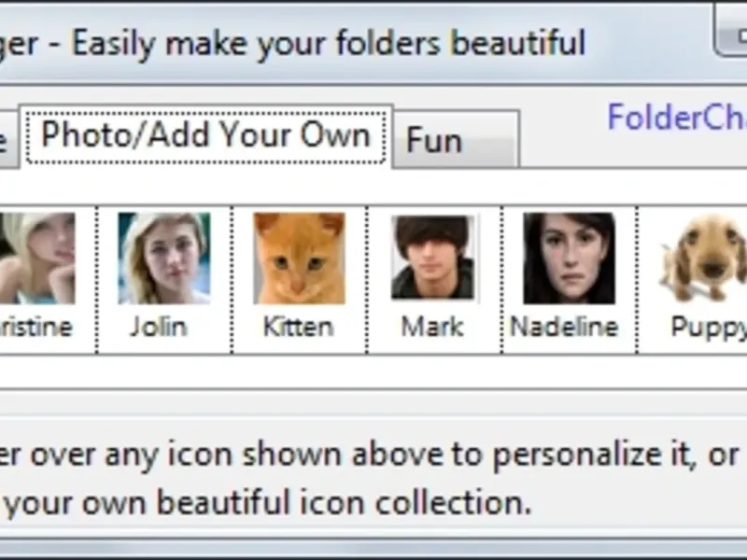Click the empty strip below the icon row
The height and width of the screenshot is (560, 747).
pyautogui.click(x=373, y=371)
